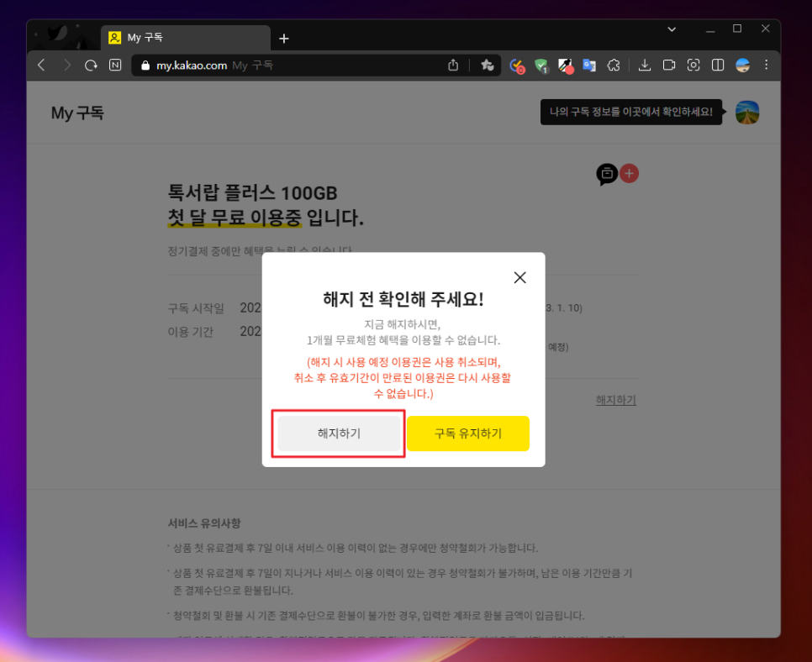812x662 pixels.
Task: Click the My 구독 page heading
Action: (x=77, y=113)
